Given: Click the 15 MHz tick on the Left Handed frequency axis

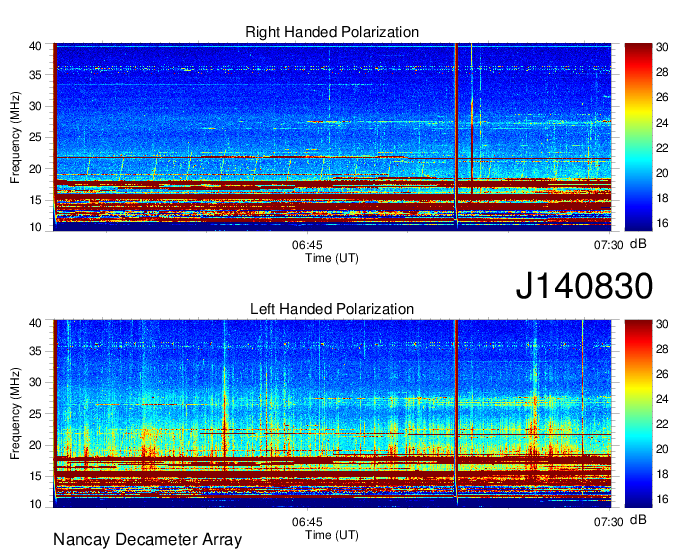Looking at the screenshot, I should [x=35, y=477].
